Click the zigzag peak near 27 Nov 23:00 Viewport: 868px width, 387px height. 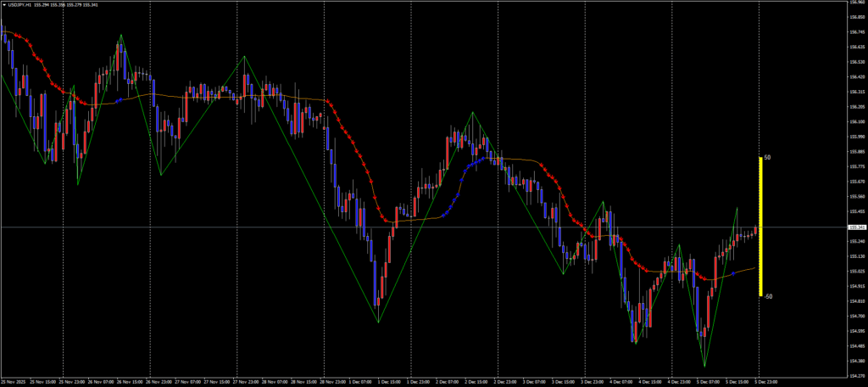tap(245, 56)
